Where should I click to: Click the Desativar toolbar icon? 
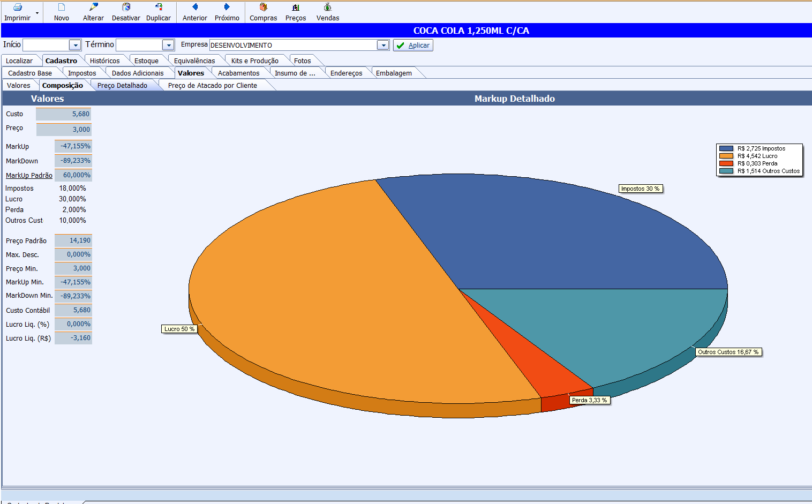126,7
